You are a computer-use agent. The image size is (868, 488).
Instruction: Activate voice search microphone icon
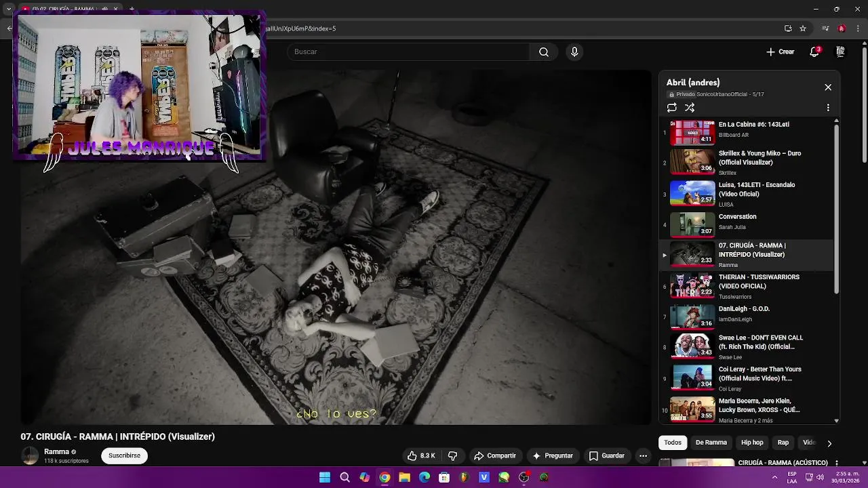tap(574, 52)
